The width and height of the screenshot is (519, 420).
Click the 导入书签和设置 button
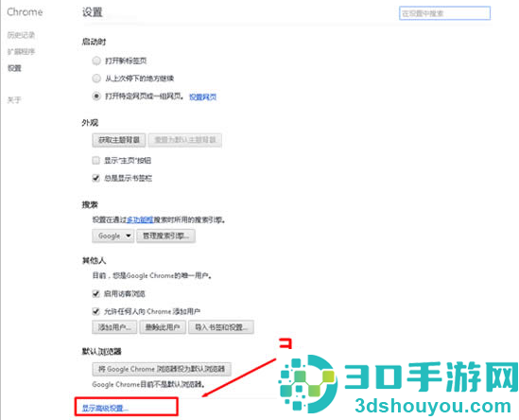tap(221, 327)
